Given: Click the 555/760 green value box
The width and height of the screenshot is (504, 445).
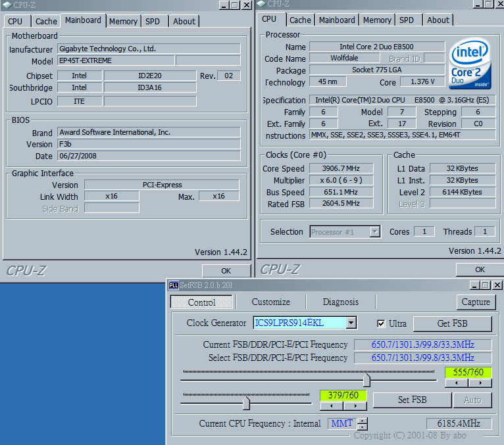Looking at the screenshot, I should tap(468, 372).
